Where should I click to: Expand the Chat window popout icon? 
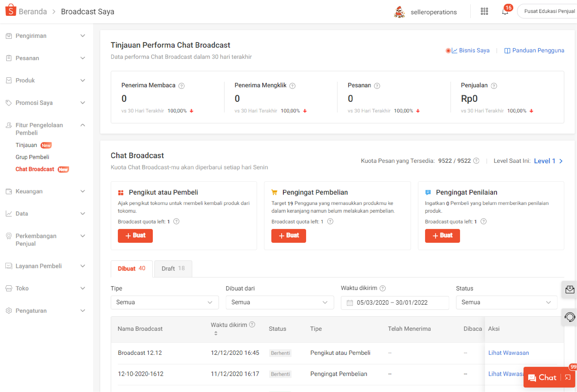point(568,378)
